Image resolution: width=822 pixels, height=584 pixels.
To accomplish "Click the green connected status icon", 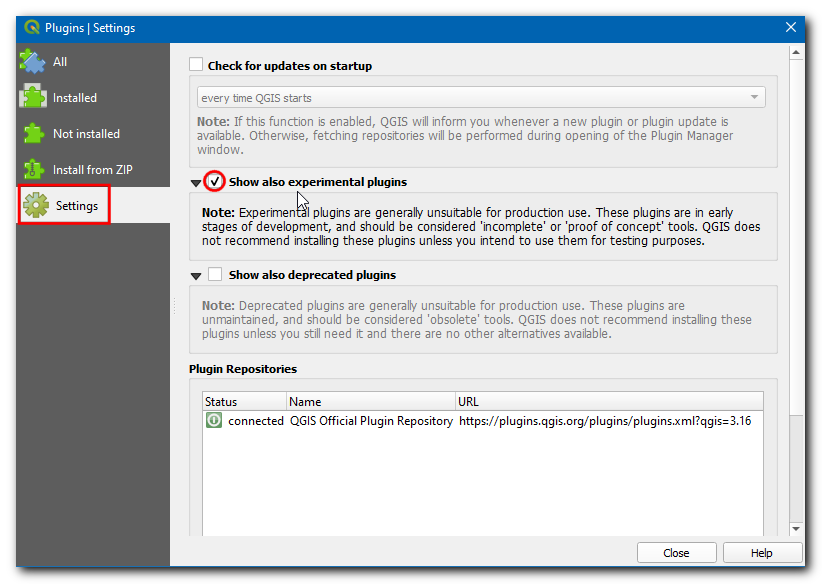I will 214,421.
